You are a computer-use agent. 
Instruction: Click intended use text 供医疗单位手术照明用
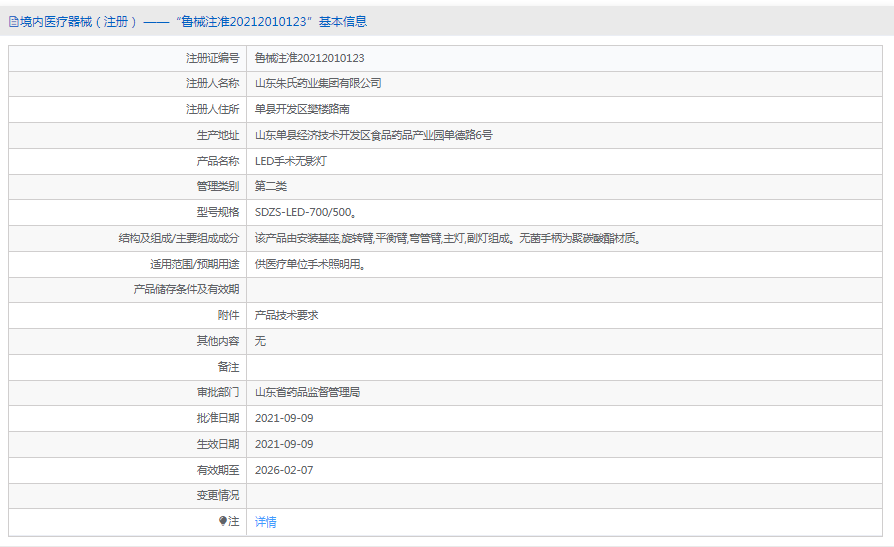point(310,264)
